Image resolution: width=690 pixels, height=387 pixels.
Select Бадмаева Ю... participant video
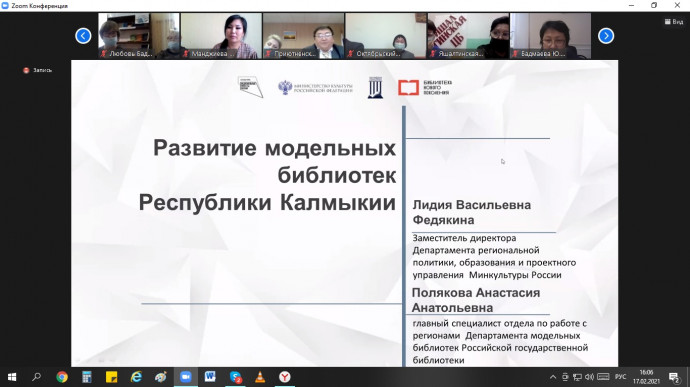click(551, 36)
